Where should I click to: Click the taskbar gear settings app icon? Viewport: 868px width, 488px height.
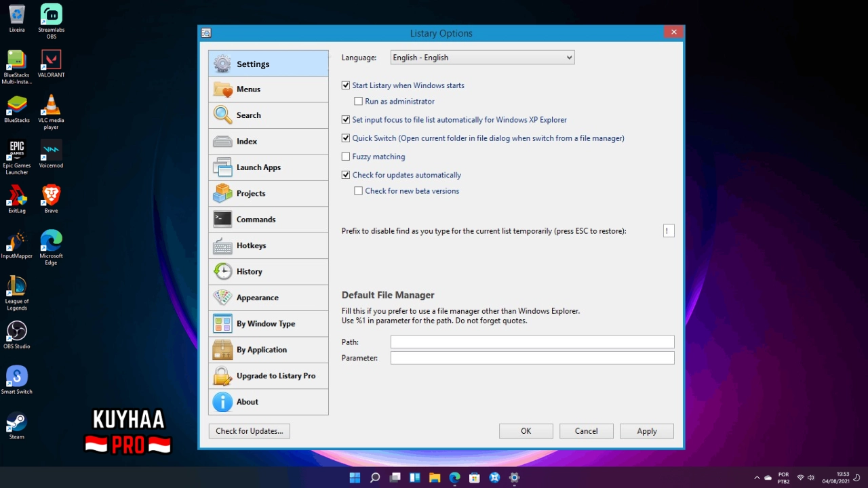pyautogui.click(x=515, y=478)
